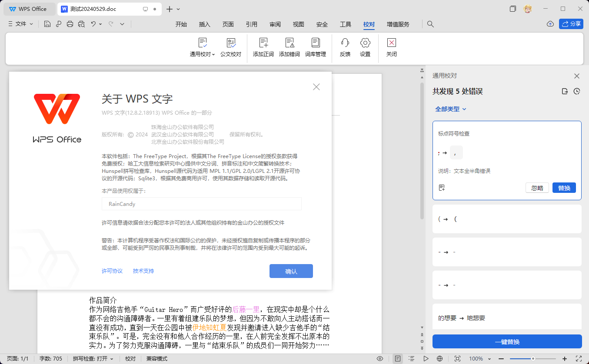Click history clock icon in 通用校对 panel
Image resolution: width=589 pixels, height=364 pixels.
pos(577,91)
